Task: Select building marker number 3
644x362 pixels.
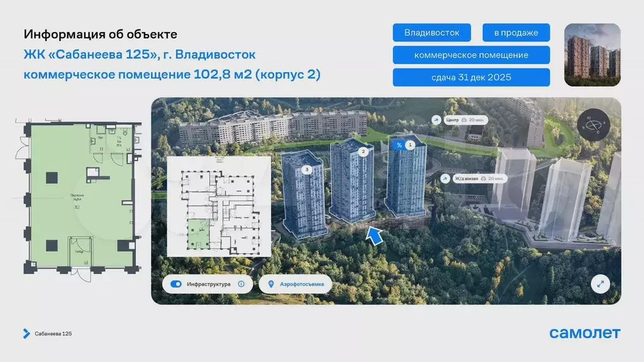Action: 307,169
